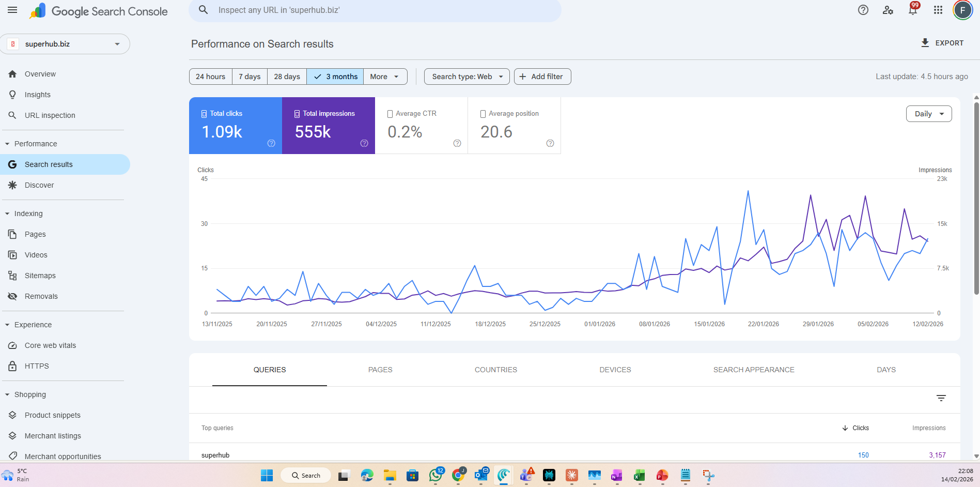Click the URL inspection search field
The image size is (980, 487).
tap(375, 10)
